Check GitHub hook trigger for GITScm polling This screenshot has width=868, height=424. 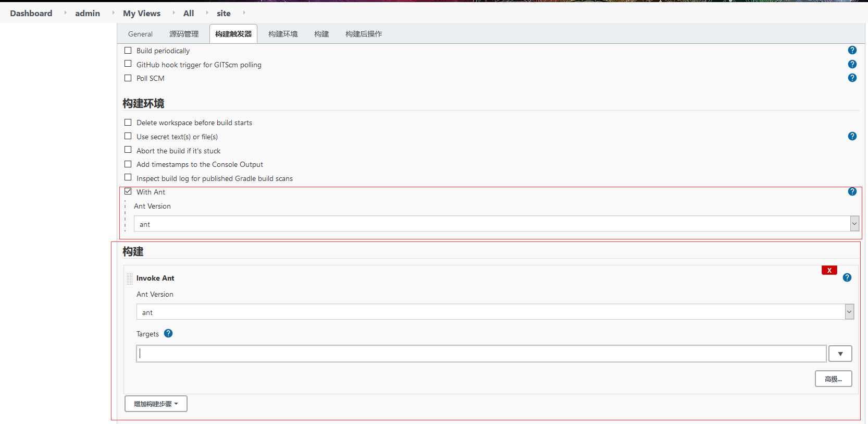tap(128, 64)
